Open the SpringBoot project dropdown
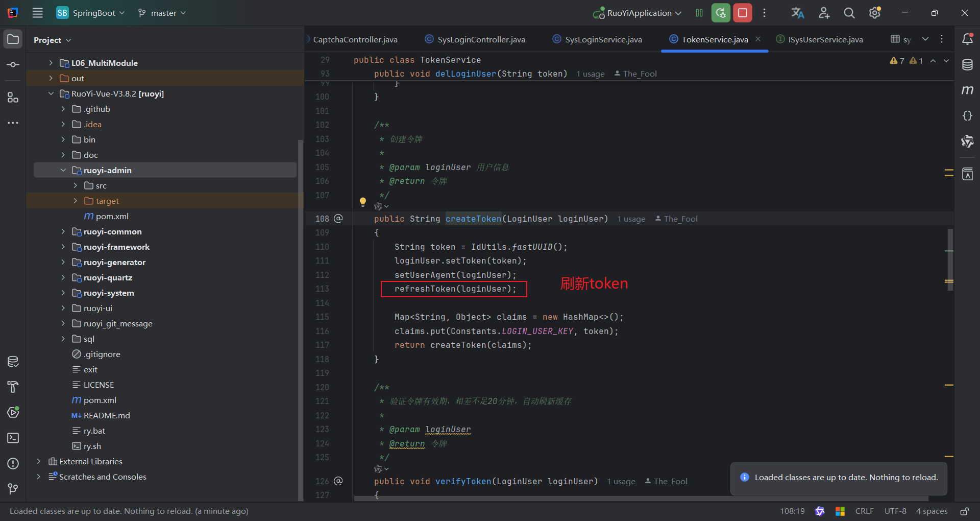The width and height of the screenshot is (980, 521). (x=90, y=13)
